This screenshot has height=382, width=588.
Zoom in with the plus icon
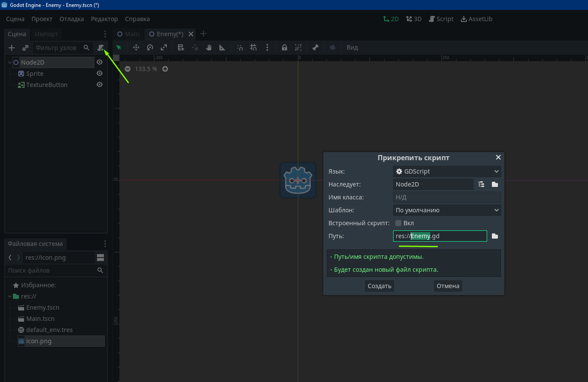tap(165, 69)
